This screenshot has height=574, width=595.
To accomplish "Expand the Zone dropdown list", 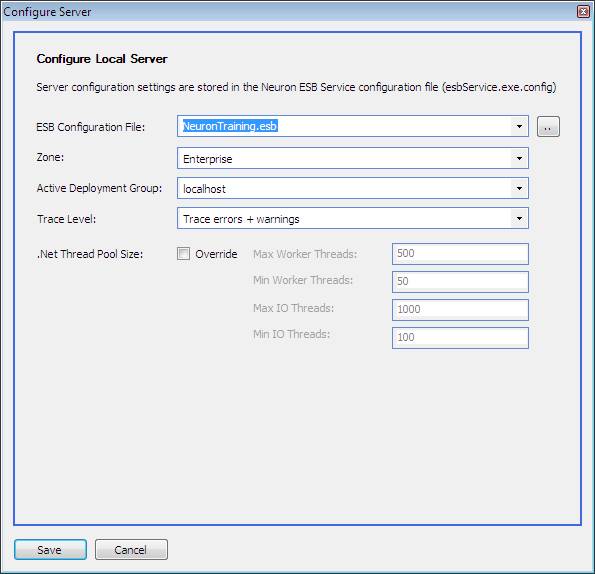I will (519, 158).
